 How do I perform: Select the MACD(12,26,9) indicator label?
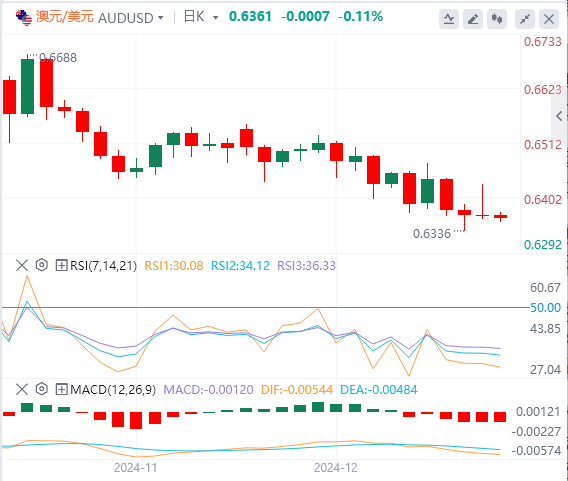coord(113,389)
